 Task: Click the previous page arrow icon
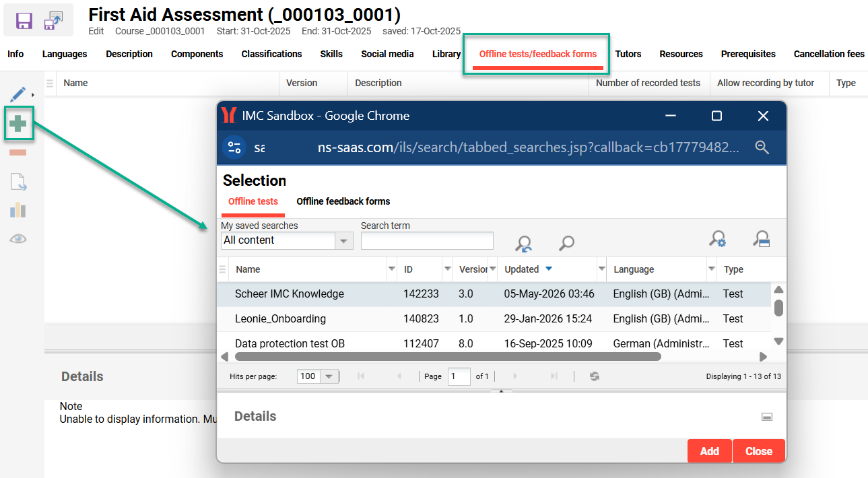[399, 376]
